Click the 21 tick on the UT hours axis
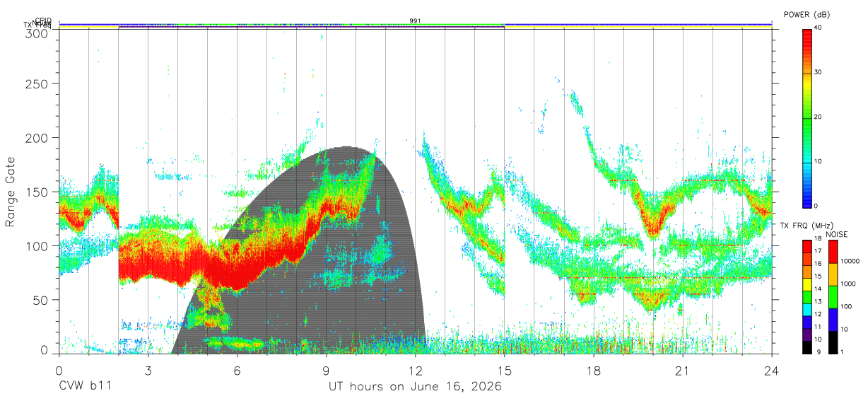868x401 pixels. click(x=682, y=371)
